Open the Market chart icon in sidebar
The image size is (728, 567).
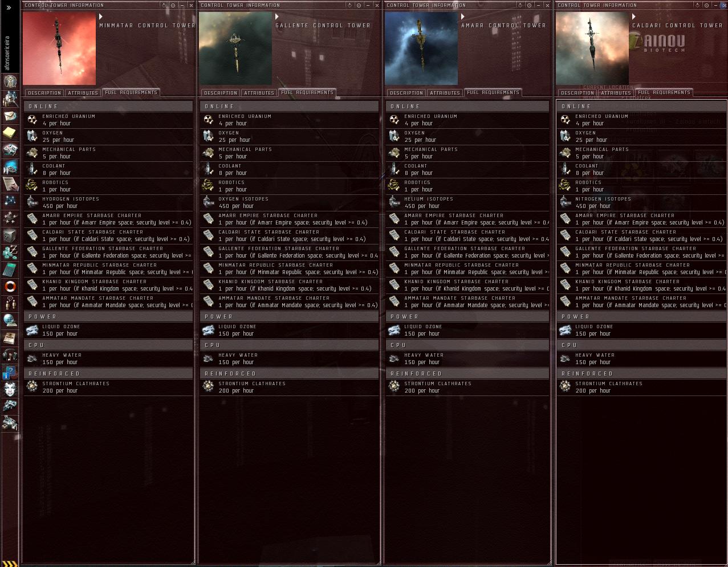(10, 167)
